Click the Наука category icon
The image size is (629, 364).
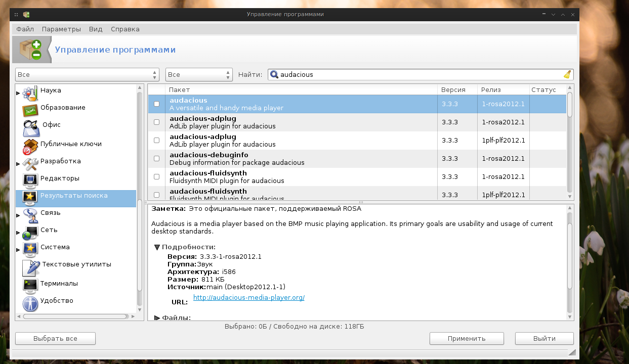[x=30, y=93]
